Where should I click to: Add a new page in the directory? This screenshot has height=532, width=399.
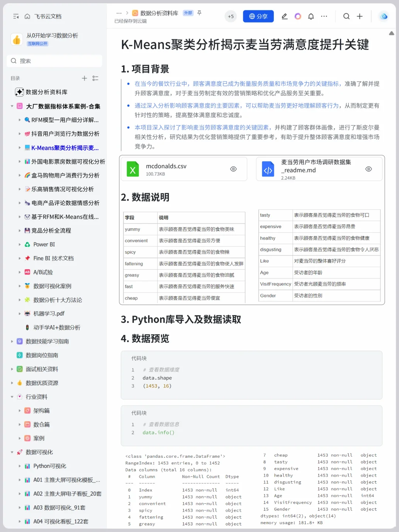(84, 78)
